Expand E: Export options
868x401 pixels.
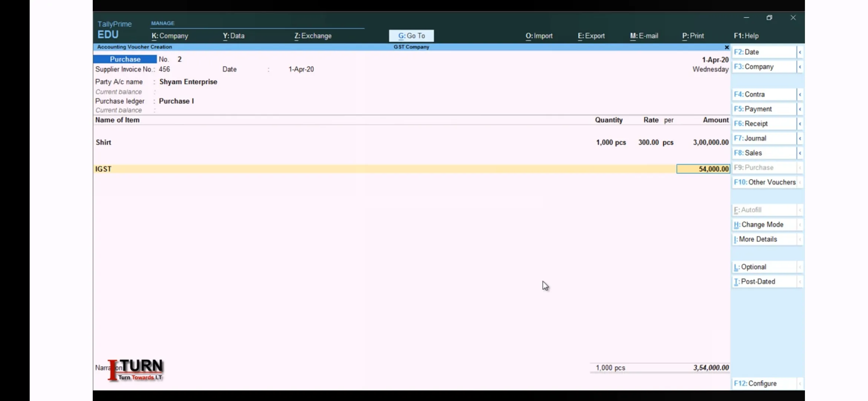pos(591,35)
